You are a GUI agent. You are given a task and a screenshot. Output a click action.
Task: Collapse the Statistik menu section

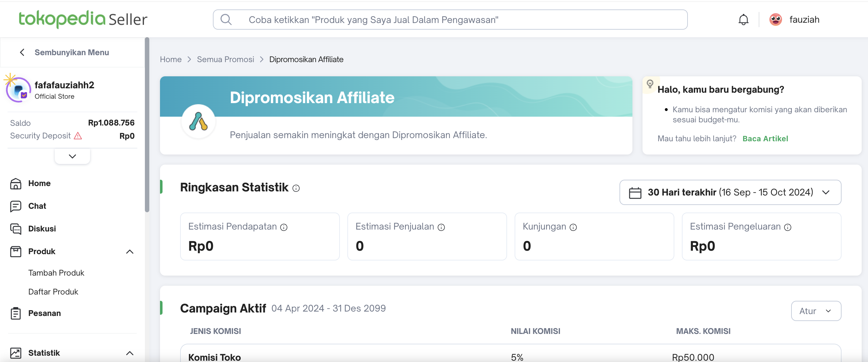(130, 353)
